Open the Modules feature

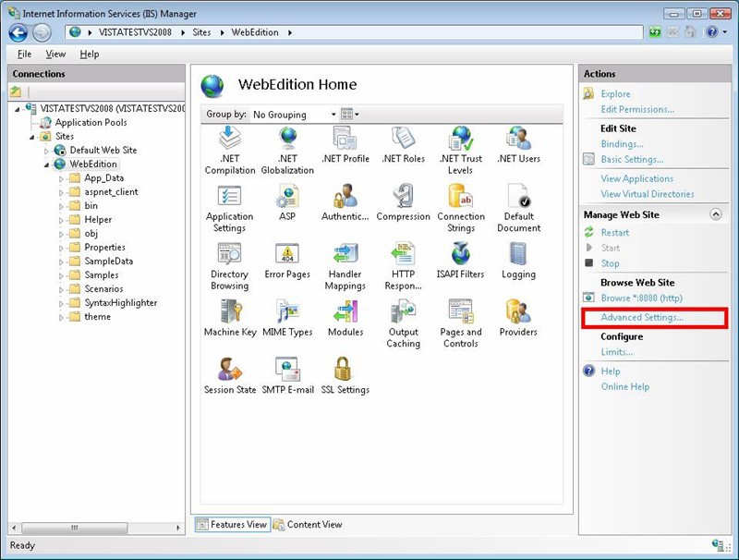pyautogui.click(x=345, y=318)
